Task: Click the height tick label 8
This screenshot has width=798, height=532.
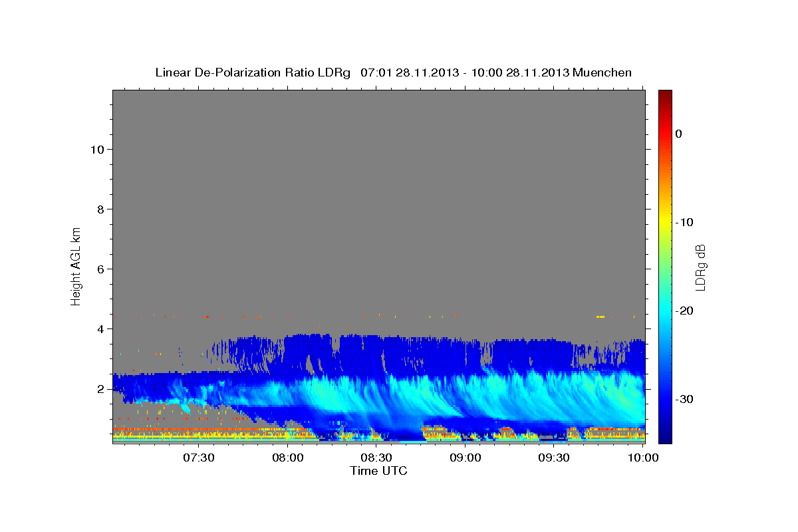Action: [x=100, y=209]
